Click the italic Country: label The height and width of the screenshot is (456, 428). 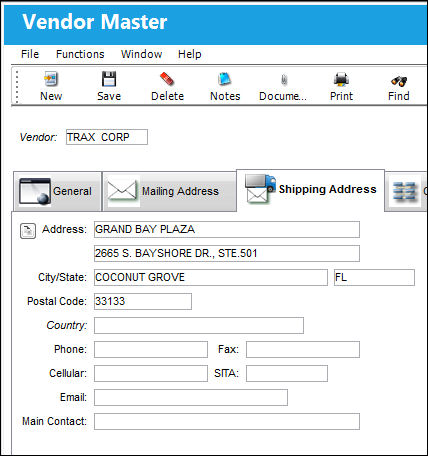point(67,325)
